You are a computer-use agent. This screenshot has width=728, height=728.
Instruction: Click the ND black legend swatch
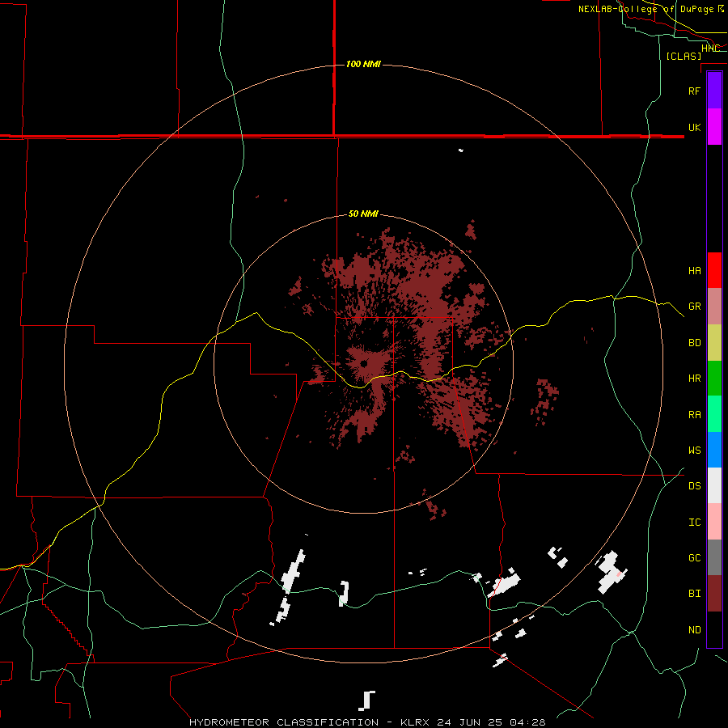(x=714, y=629)
